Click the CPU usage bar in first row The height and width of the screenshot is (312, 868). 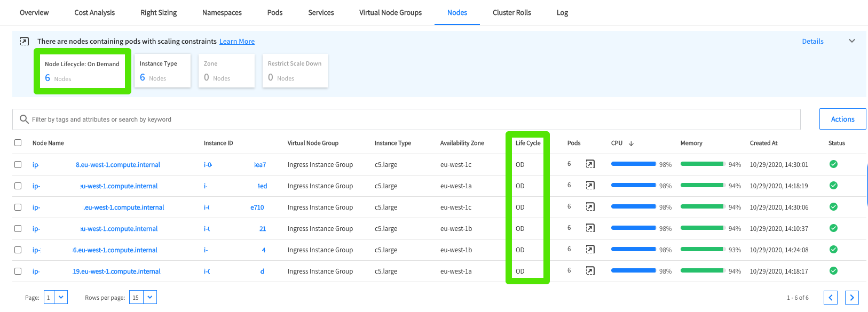click(x=633, y=164)
